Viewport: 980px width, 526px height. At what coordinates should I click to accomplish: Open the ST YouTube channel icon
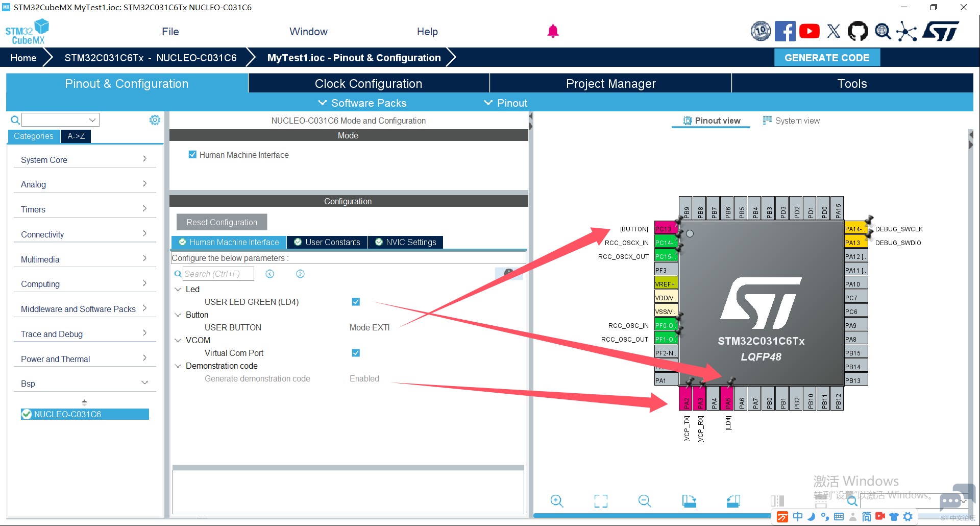[x=810, y=31]
